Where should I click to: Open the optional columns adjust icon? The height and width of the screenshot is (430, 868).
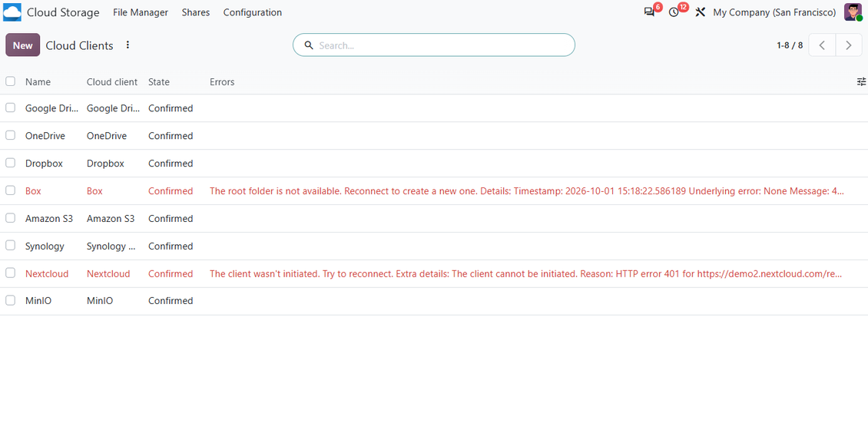pos(861,82)
